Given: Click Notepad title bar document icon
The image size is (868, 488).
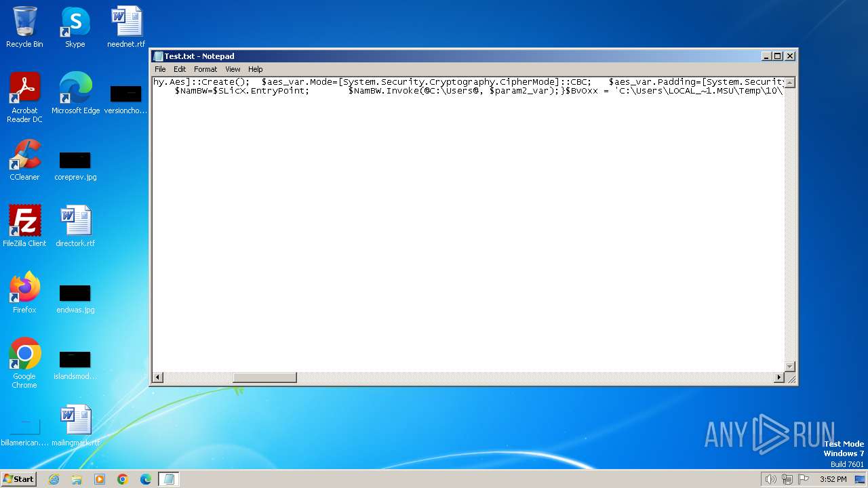Looking at the screenshot, I should [x=158, y=56].
